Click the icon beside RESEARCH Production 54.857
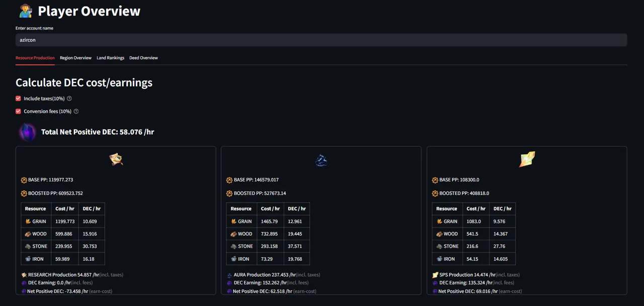Image resolution: width=644 pixels, height=306 pixels. pyautogui.click(x=24, y=275)
